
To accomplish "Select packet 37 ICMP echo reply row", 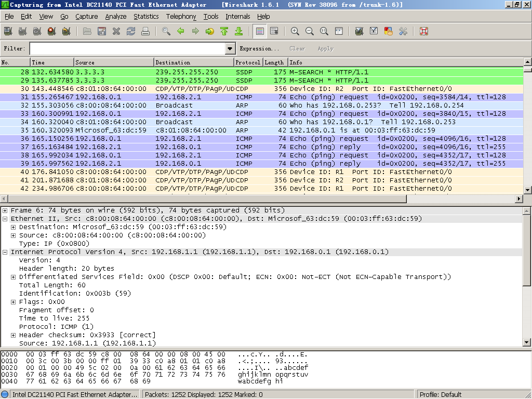I will (262, 147).
